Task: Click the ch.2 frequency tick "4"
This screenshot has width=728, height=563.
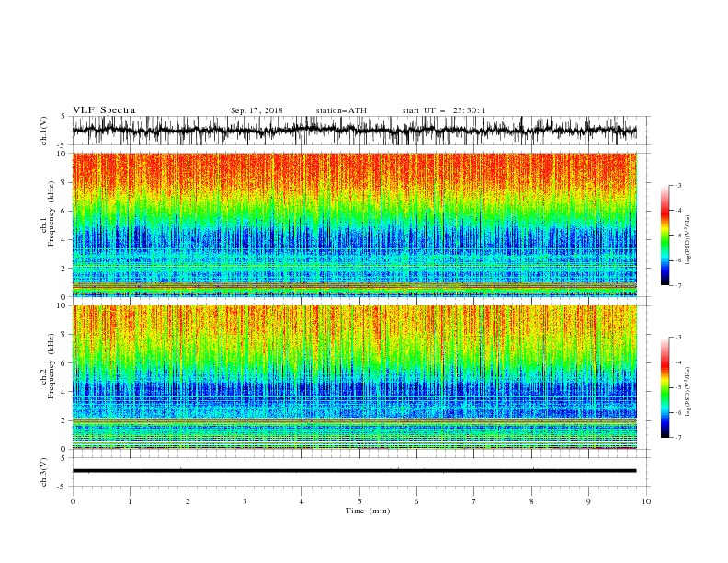Action: (65, 392)
